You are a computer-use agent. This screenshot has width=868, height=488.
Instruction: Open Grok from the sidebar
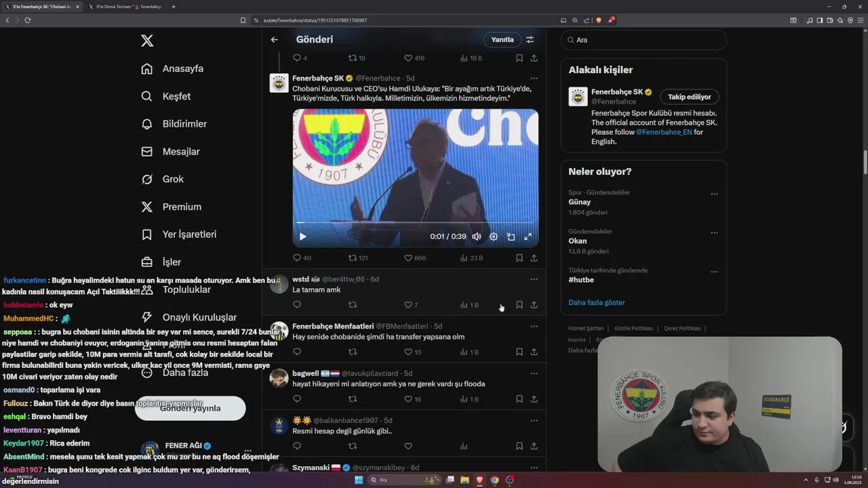[x=162, y=179]
